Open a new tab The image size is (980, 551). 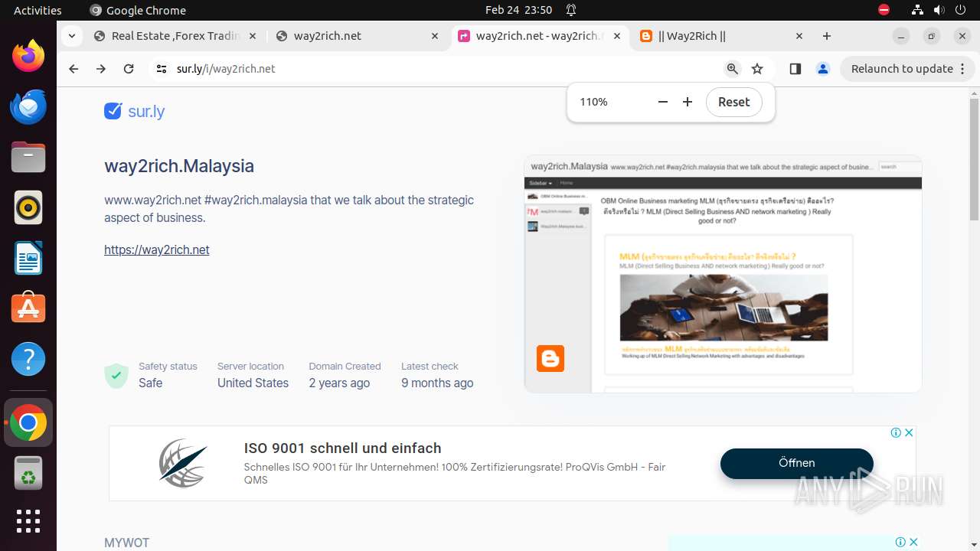(827, 36)
